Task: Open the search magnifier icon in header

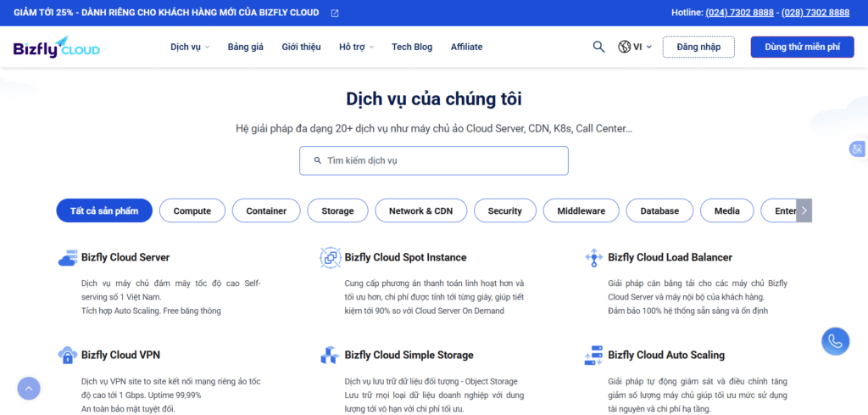Action: coord(598,47)
